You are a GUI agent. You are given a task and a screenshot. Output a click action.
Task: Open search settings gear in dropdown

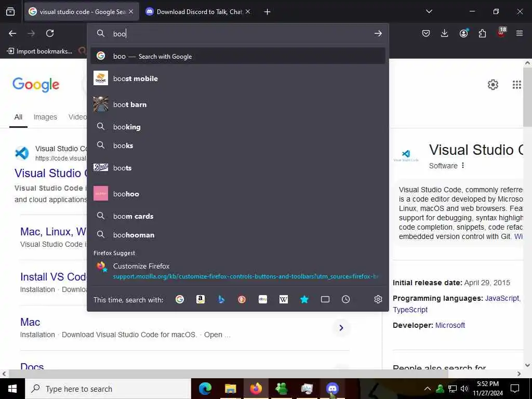click(x=378, y=299)
